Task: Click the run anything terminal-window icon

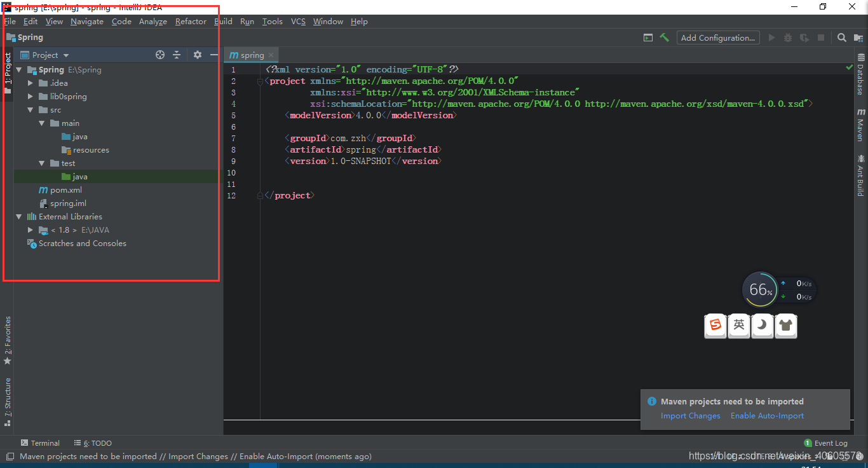Action: pos(648,38)
